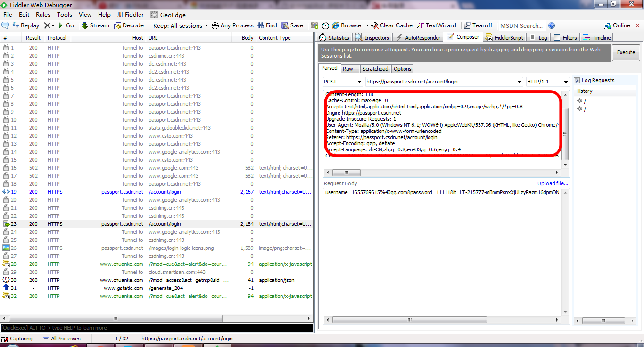
Task: Open Find sessions tool
Action: pos(267,25)
